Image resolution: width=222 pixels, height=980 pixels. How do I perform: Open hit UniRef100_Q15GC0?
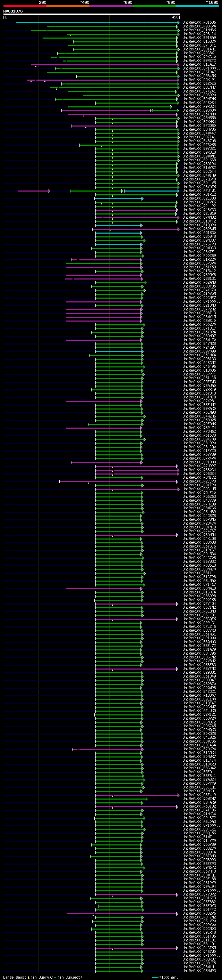199,41
